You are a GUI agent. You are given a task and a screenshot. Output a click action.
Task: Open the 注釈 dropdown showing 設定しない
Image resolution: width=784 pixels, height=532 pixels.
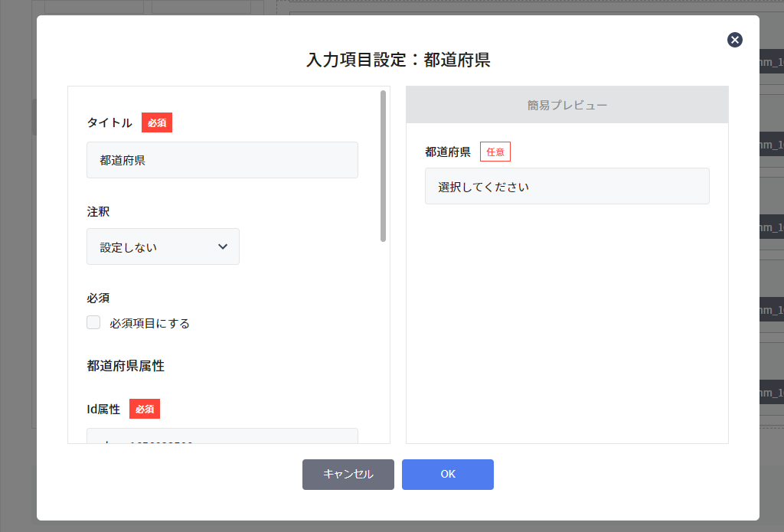coord(162,247)
